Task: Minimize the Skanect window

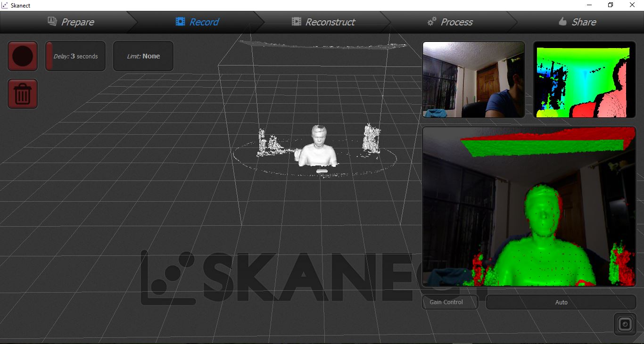Action: tap(589, 5)
